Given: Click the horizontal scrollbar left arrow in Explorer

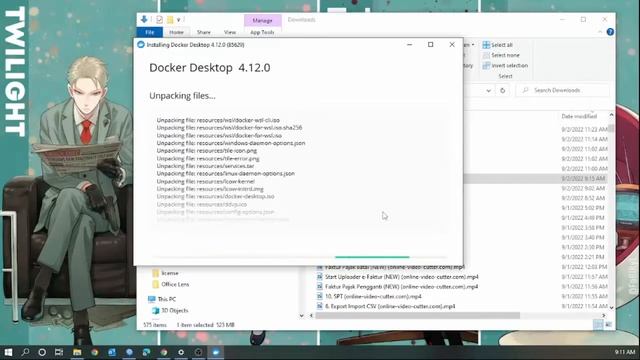Looking at the screenshot, I should click(311, 316).
